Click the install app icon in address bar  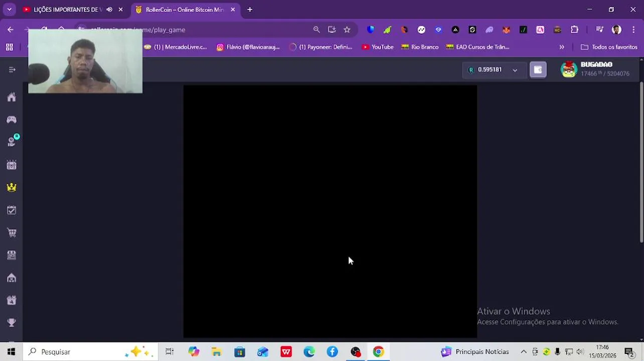332,30
